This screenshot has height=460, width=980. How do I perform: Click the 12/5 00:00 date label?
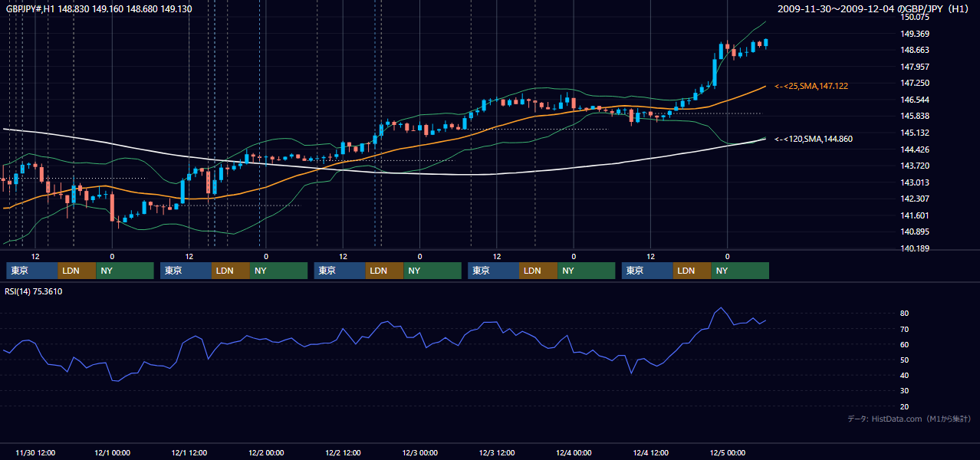point(728,452)
